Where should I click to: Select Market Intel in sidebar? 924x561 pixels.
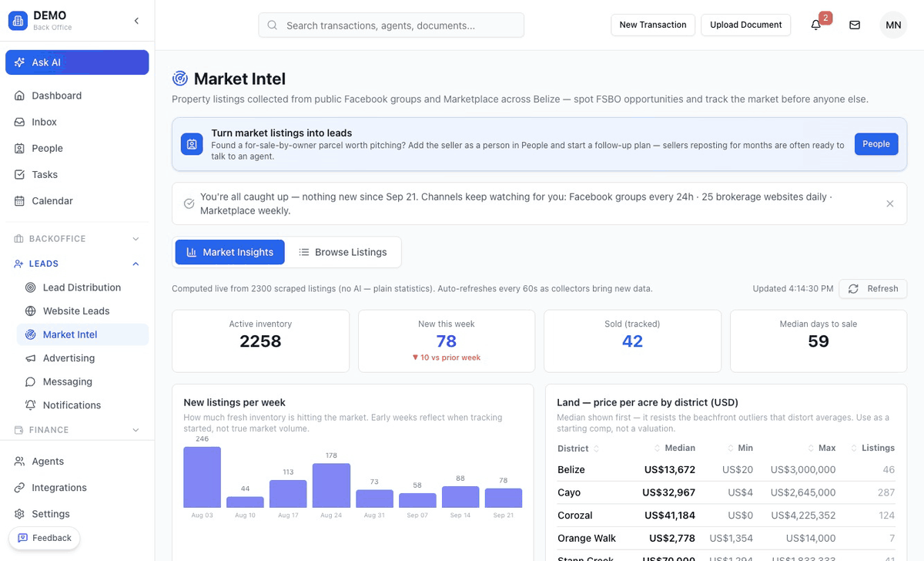82,334
